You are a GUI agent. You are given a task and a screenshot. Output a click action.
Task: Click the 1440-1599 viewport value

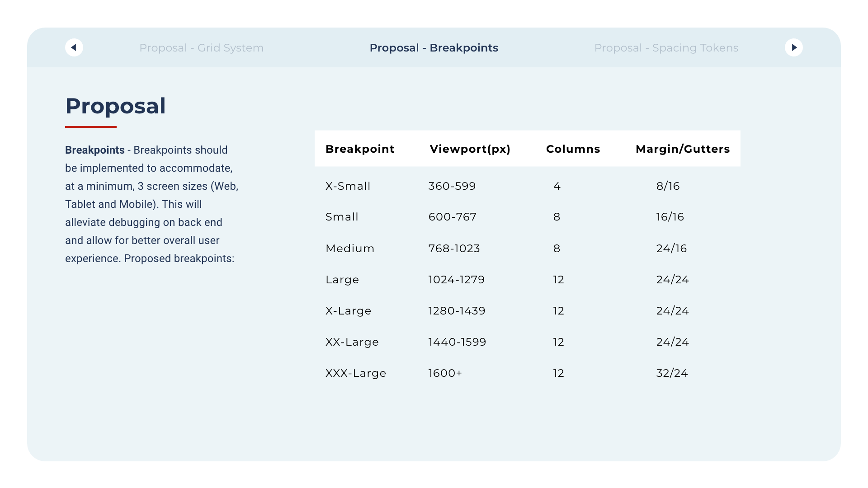(458, 342)
